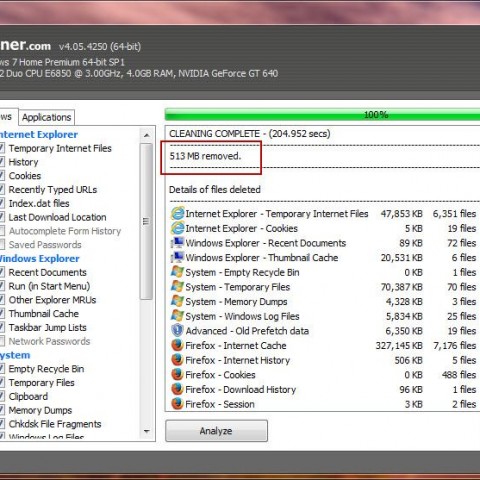
Task: Click Firefox icon beside Internet Cache result
Action: [x=177, y=345]
